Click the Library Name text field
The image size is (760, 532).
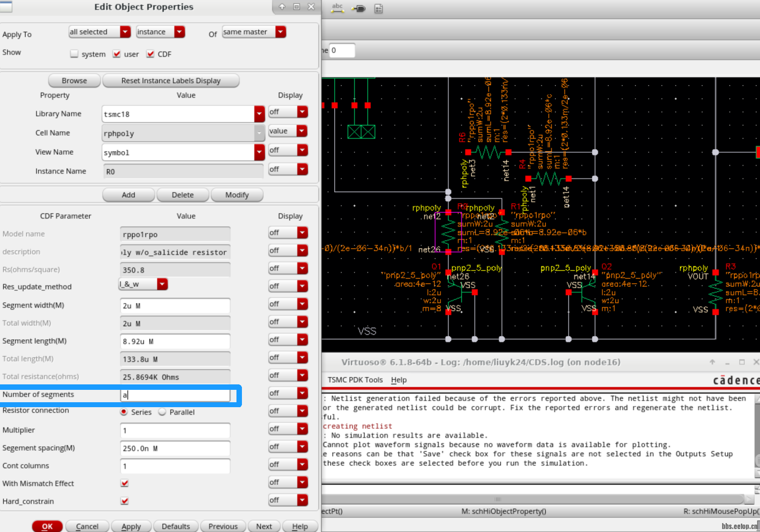click(x=178, y=114)
